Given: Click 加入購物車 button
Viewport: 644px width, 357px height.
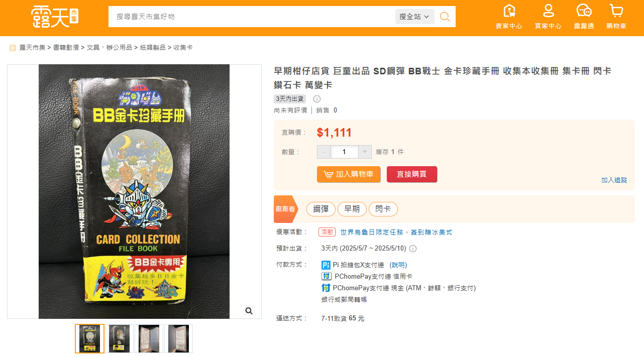Looking at the screenshot, I should tap(349, 174).
